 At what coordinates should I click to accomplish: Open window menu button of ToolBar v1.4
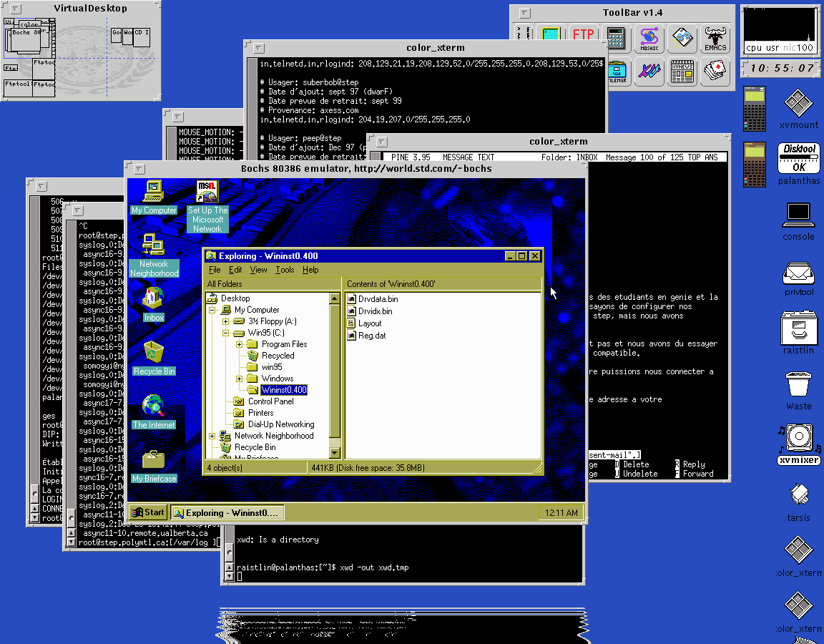point(524,13)
